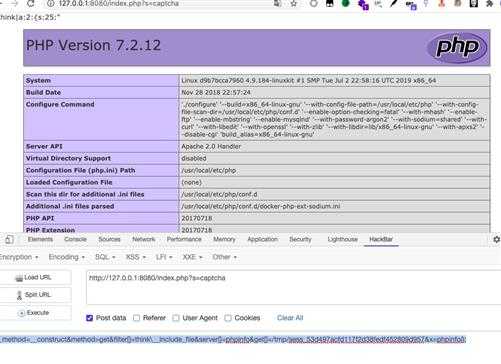This screenshot has width=501, height=364.
Task: Click the browser reload icon
Action: [x=30, y=3]
